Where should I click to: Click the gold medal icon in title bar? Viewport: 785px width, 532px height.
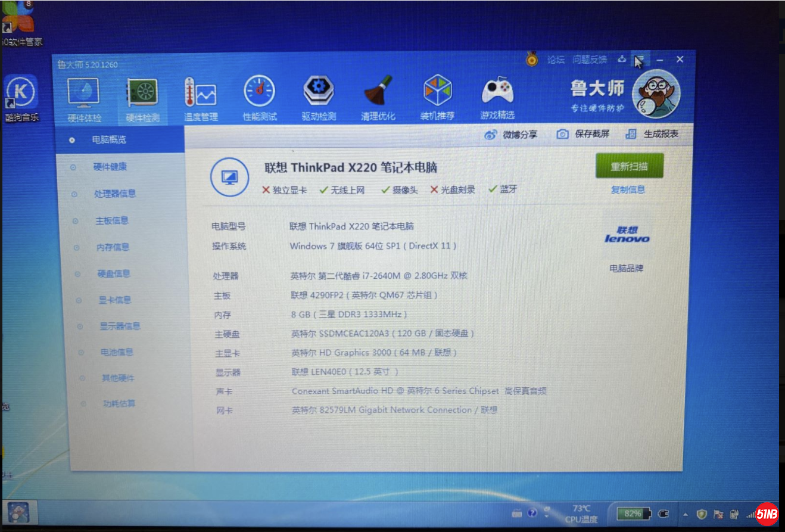tap(532, 59)
